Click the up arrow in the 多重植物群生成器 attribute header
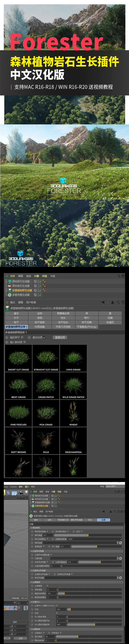Image resolution: width=129 pixels, height=644 pixels. [112, 302]
